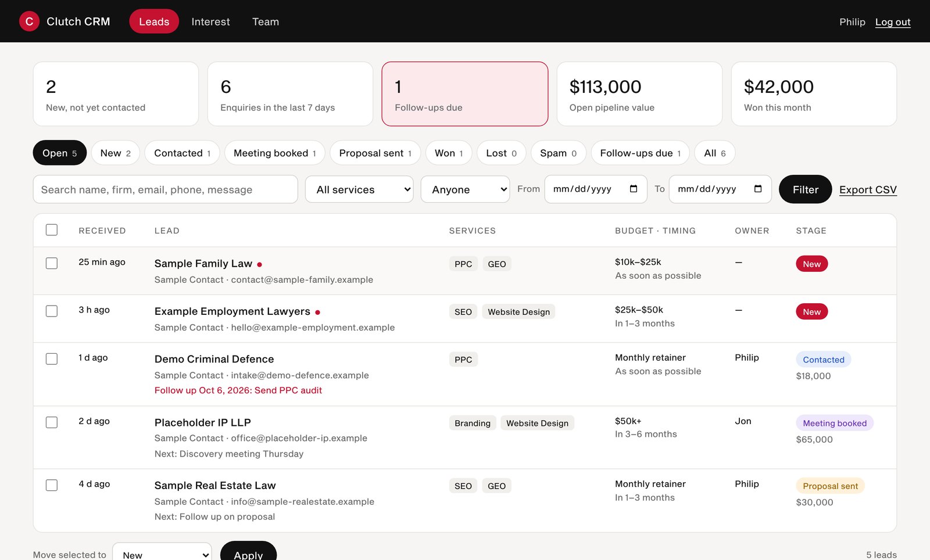This screenshot has height=560, width=930.
Task: Select the Follow-ups due filter pill
Action: tap(641, 153)
